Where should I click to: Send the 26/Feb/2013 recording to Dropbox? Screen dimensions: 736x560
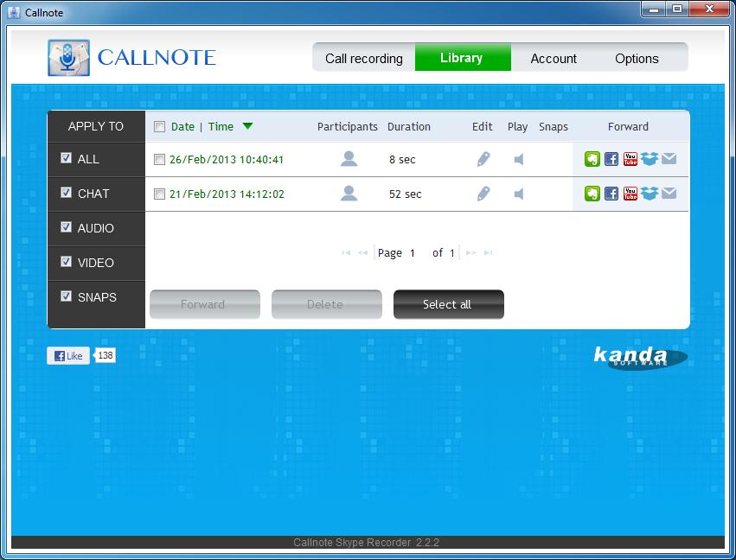tap(650, 159)
